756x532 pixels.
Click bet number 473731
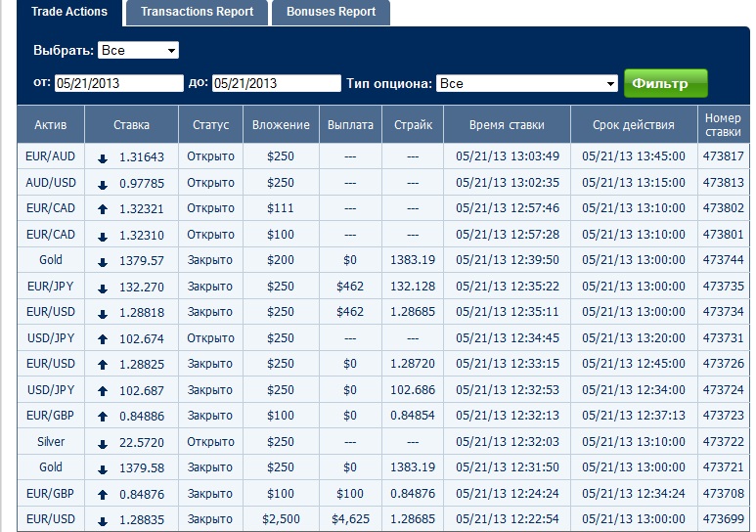(723, 337)
